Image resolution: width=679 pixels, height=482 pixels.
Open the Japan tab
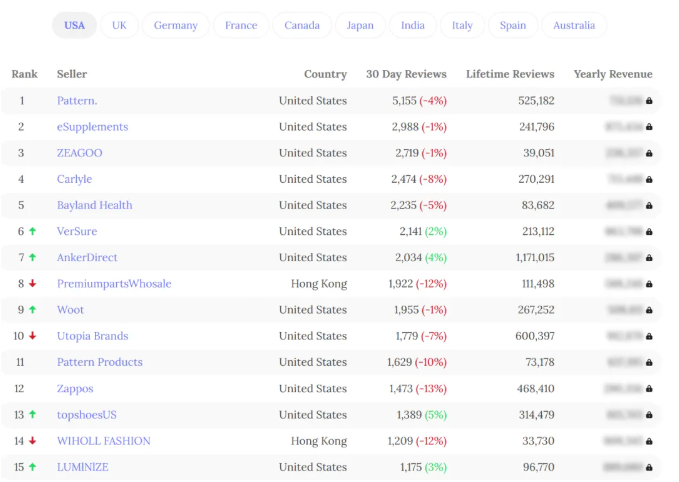[360, 25]
